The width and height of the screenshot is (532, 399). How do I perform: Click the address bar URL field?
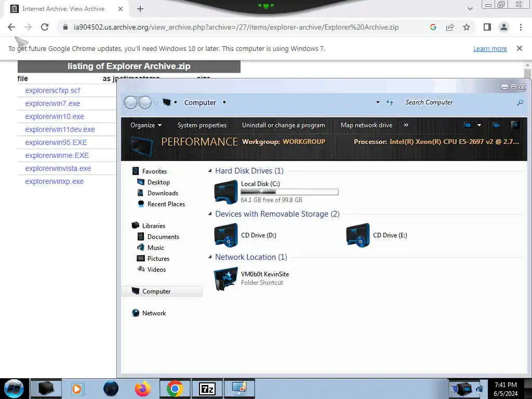pos(236,27)
